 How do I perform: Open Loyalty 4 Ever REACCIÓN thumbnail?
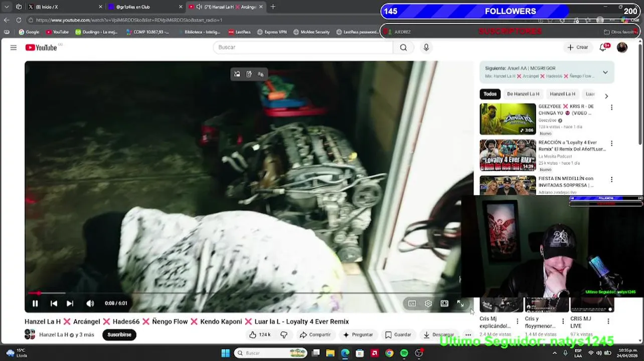tap(508, 155)
